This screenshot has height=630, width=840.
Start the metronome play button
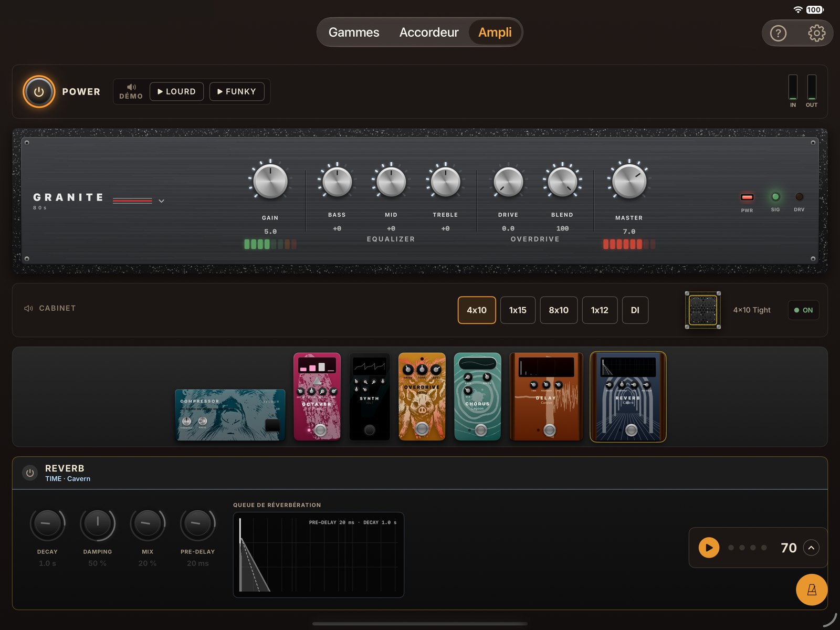[709, 548]
